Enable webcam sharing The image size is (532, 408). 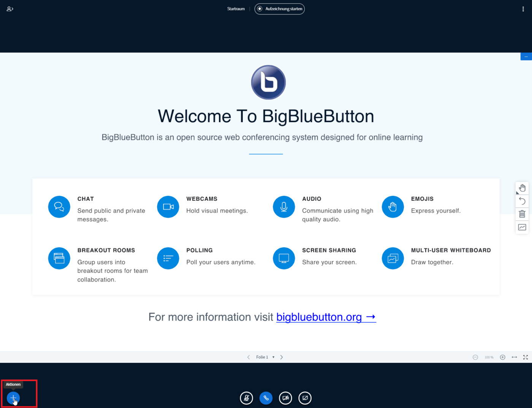click(285, 398)
